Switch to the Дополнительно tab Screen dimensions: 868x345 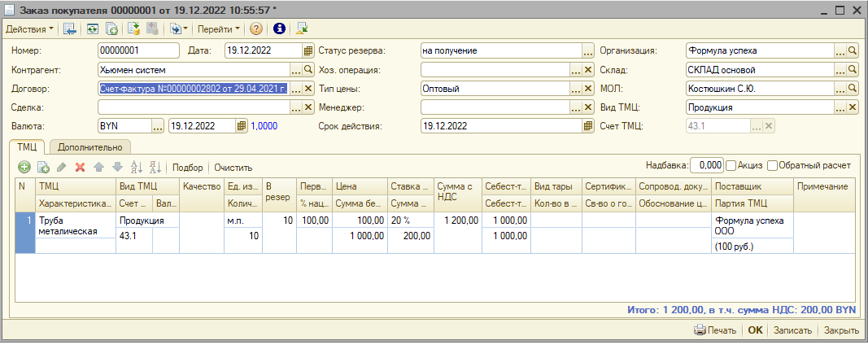90,147
